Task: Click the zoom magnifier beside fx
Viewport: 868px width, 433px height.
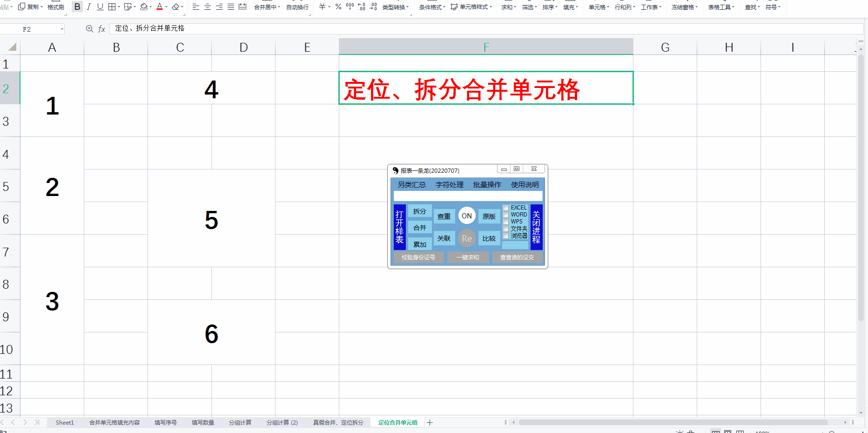Action: pos(90,29)
